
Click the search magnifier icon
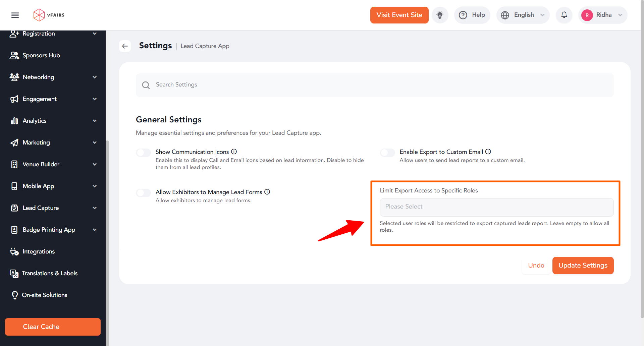[146, 85]
